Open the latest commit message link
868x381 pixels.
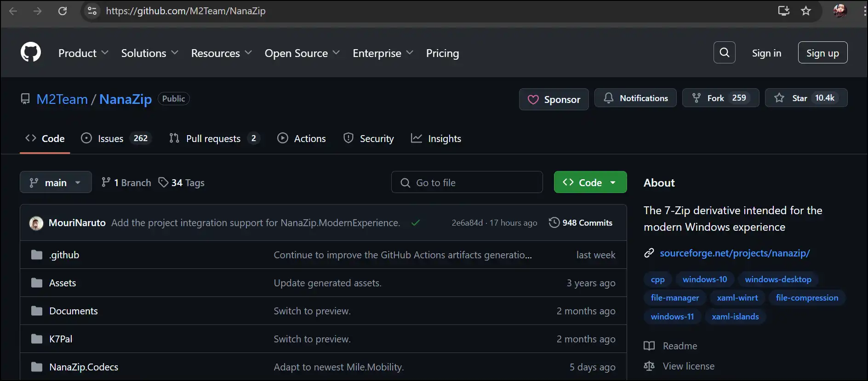256,223
